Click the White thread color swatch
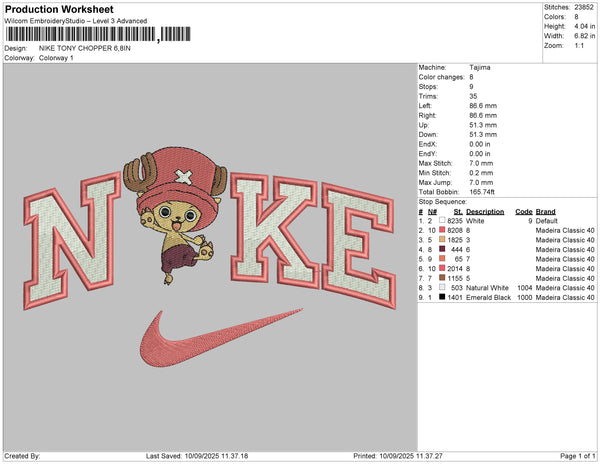600x464 pixels. (442, 220)
